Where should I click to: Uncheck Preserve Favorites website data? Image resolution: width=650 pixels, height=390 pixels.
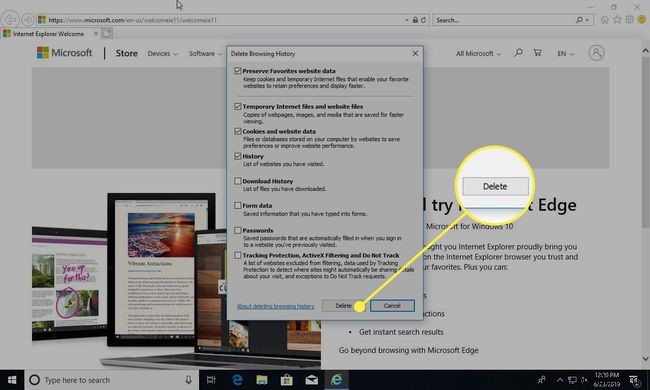point(238,71)
